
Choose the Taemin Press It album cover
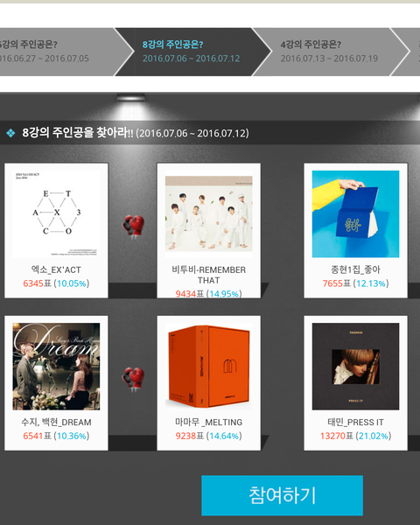(356, 367)
